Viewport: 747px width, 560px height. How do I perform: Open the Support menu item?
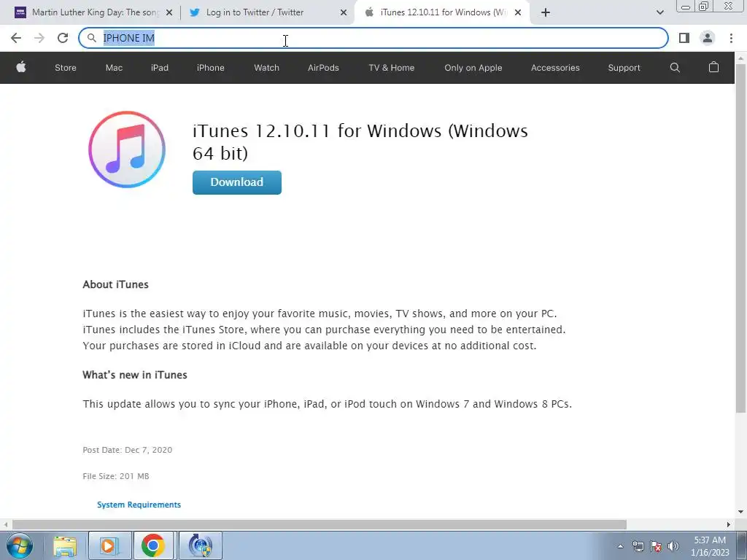point(624,68)
